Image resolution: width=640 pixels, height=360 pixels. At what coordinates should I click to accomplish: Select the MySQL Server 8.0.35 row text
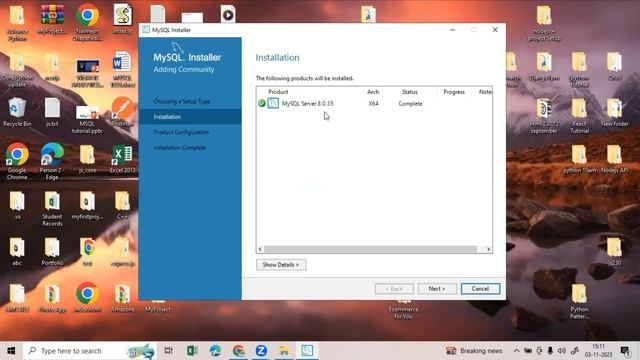point(307,104)
